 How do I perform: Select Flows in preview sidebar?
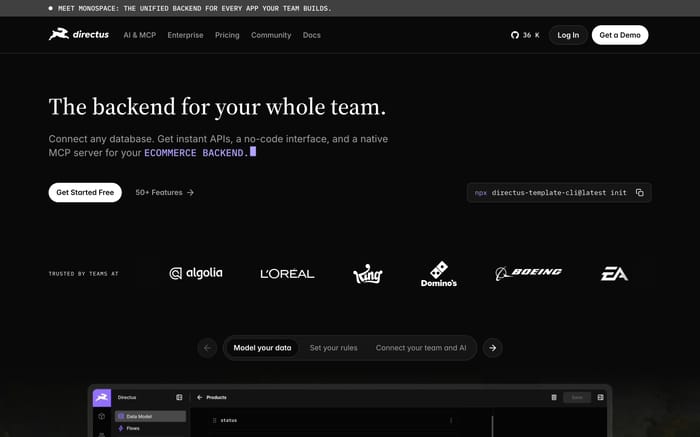150,428
